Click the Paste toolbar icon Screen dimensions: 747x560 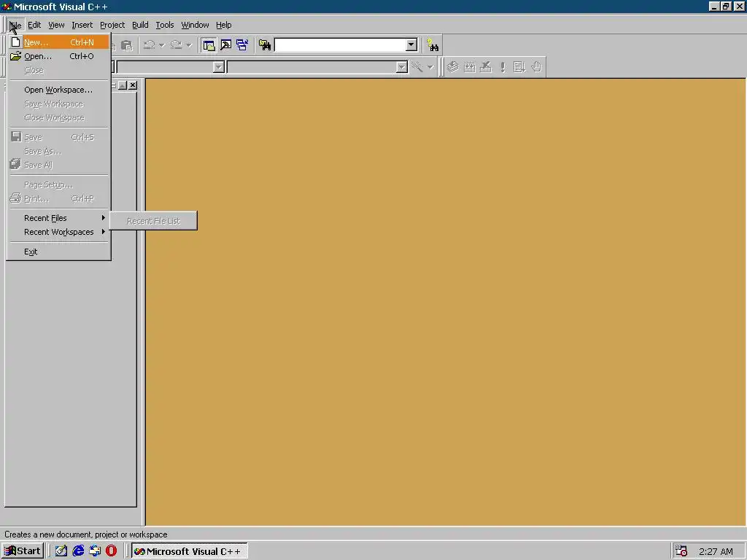pyautogui.click(x=126, y=45)
